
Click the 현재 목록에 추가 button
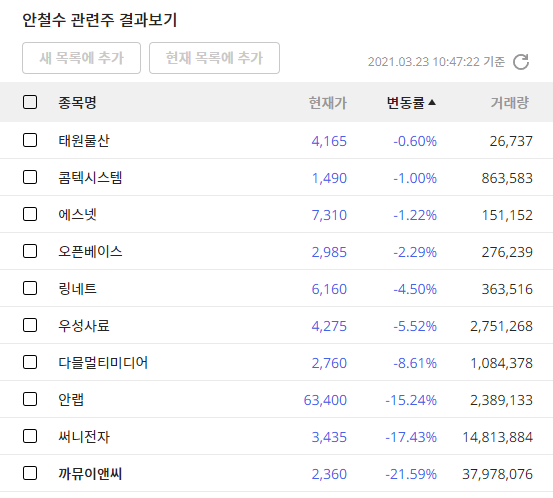(x=214, y=58)
